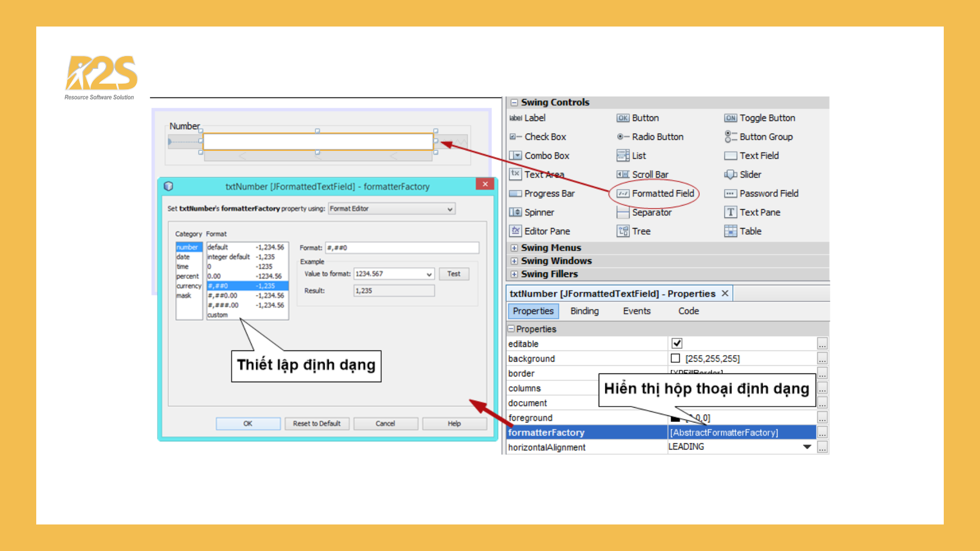The width and height of the screenshot is (980, 551).
Task: Pick the Toggle Button palette icon
Action: 730,118
